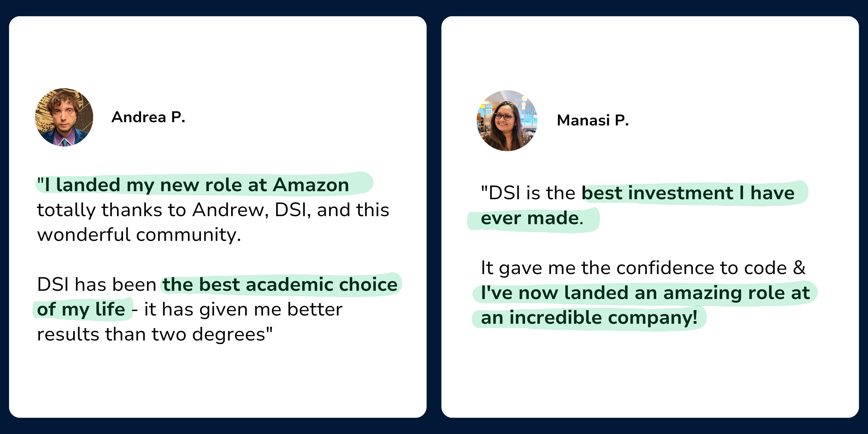Click the line "results than two degrees"
Image resolution: width=868 pixels, height=434 pixels.
coord(155,334)
